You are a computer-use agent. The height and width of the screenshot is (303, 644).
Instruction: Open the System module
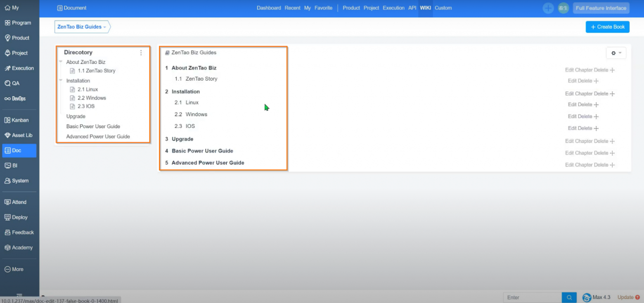point(17,181)
